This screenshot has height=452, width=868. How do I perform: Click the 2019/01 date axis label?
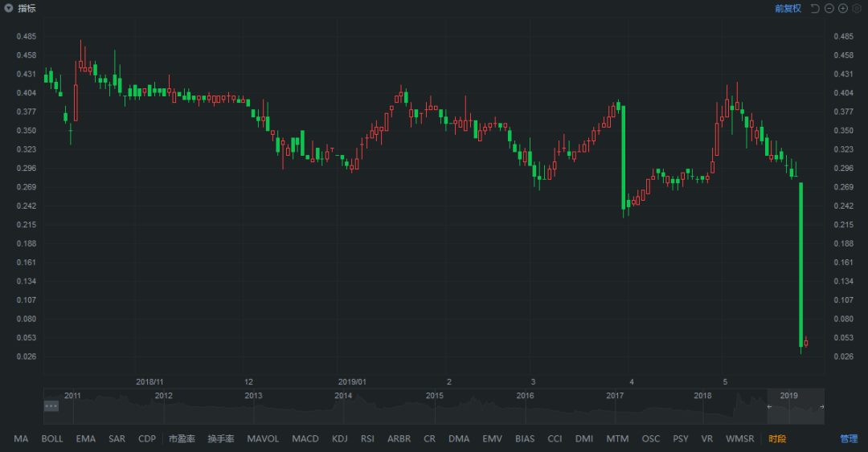click(352, 381)
